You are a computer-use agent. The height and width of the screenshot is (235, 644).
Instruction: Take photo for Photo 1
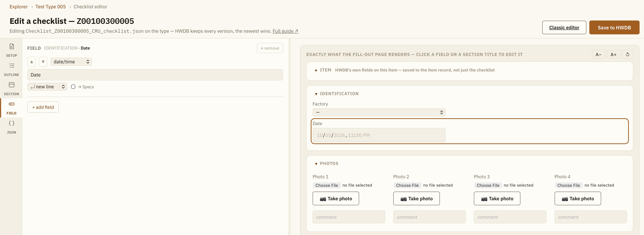pyautogui.click(x=335, y=198)
